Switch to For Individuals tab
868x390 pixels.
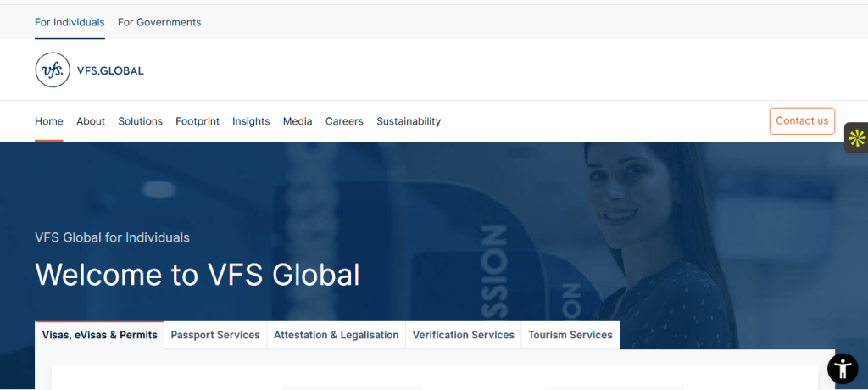pyautogui.click(x=70, y=22)
